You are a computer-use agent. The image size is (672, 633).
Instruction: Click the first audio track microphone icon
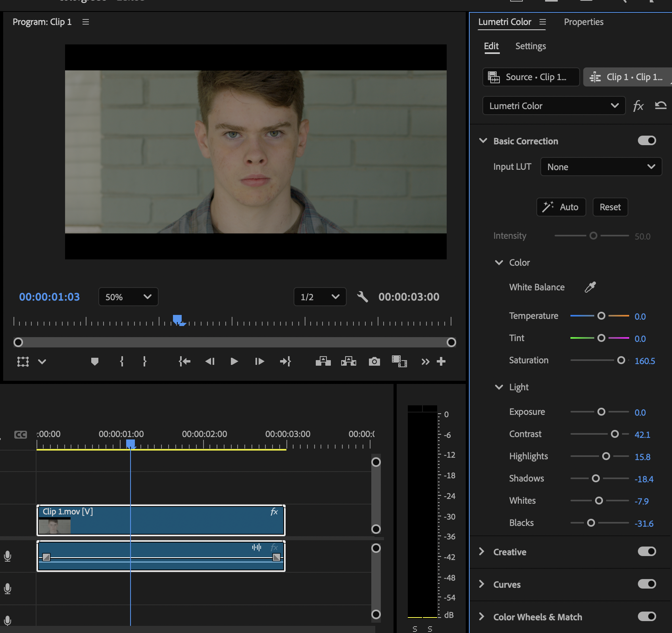coord(8,556)
